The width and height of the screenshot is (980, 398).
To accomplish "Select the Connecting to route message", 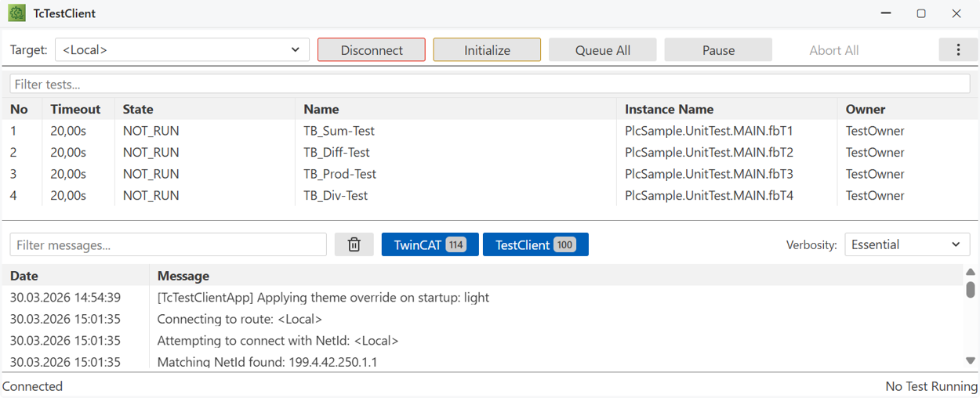I will [482, 319].
